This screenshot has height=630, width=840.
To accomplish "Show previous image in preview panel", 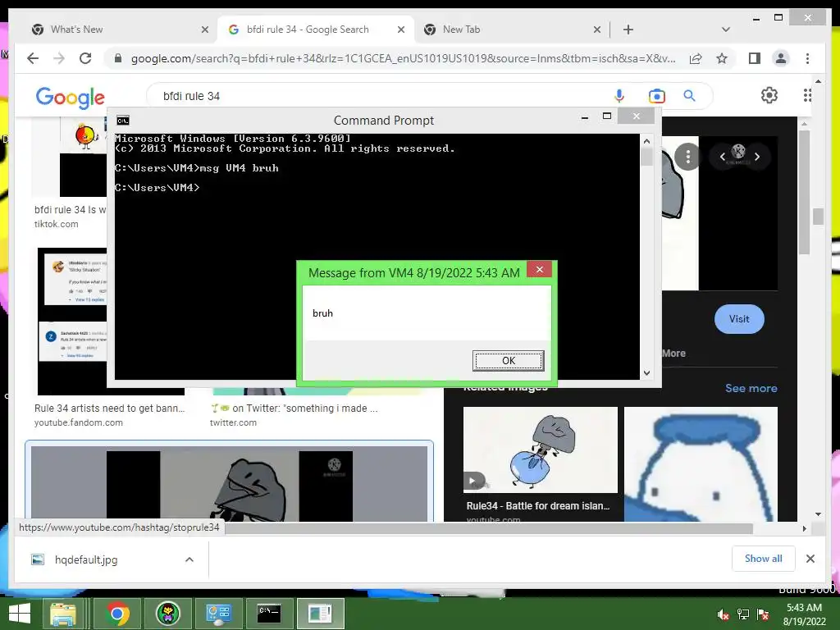I will (722, 157).
